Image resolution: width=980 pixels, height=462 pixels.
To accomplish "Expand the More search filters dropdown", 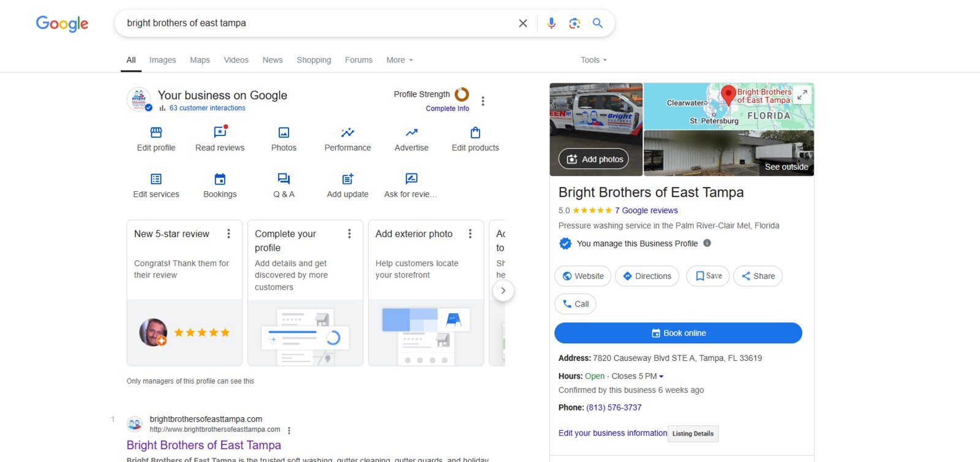I will tap(399, 60).
